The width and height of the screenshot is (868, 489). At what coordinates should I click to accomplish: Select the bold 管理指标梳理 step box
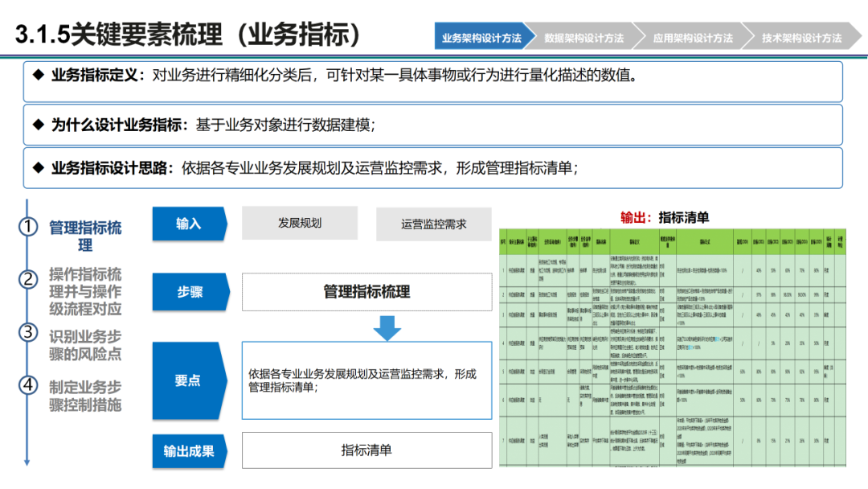(366, 292)
